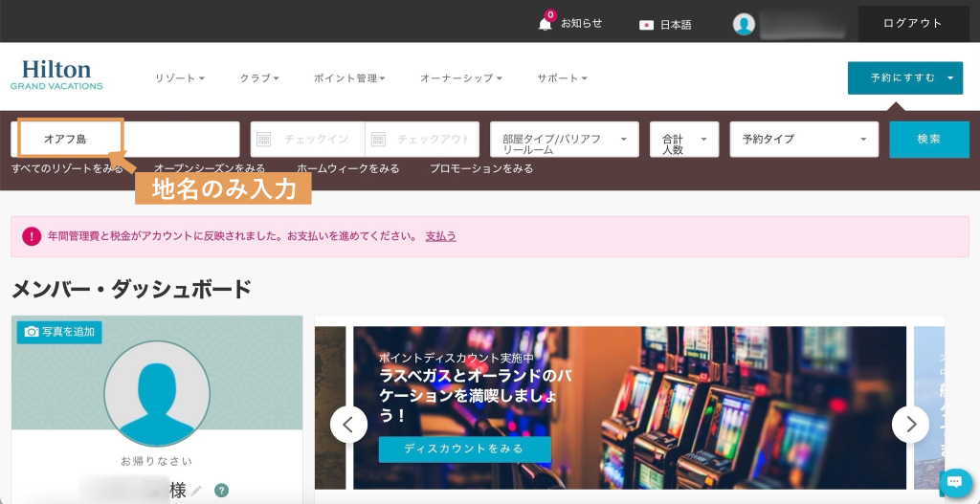Image resolution: width=980 pixels, height=504 pixels.
Task: Click the destination field showing オアフ島
Action: (124, 140)
